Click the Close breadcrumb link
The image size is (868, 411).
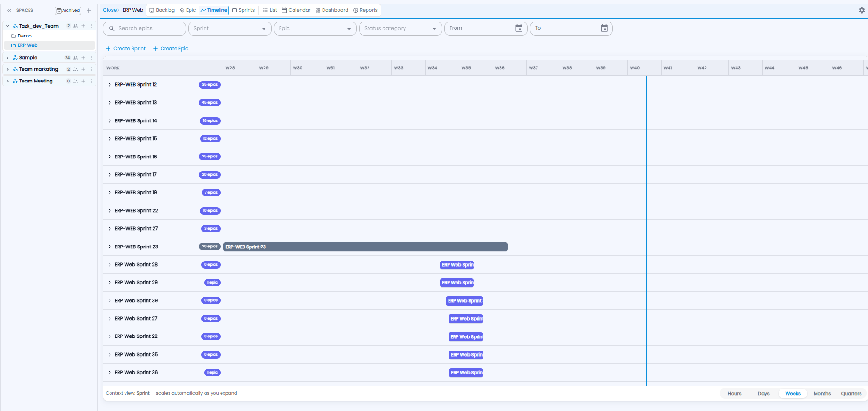110,10
